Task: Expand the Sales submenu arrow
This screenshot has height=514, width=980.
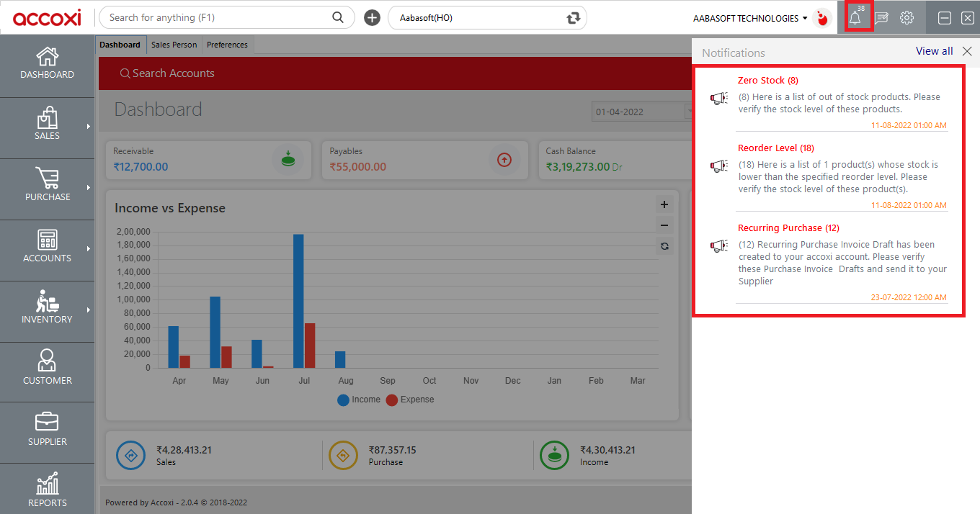Action: coord(89,126)
